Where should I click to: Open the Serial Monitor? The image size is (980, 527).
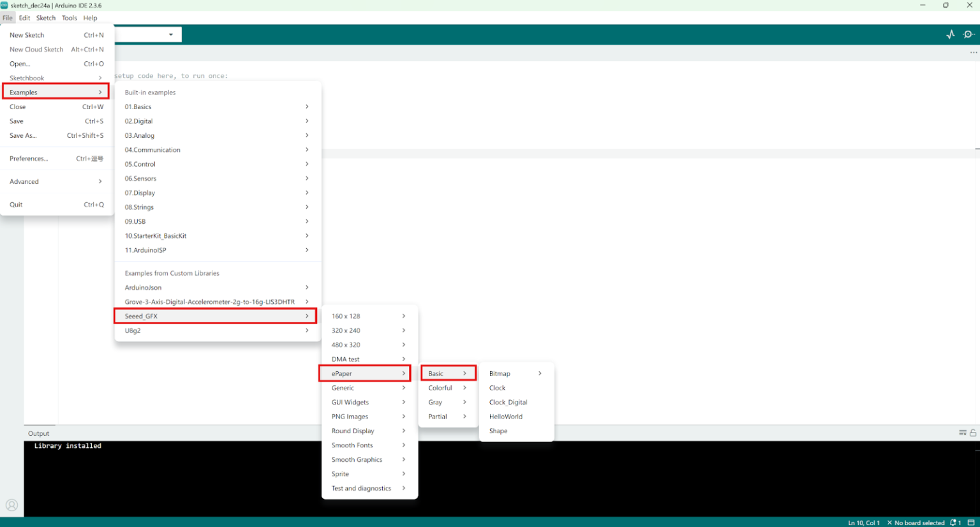tap(969, 34)
